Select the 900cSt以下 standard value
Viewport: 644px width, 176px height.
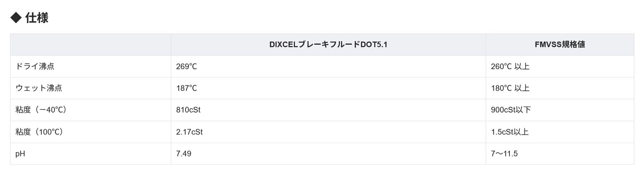[x=511, y=110]
